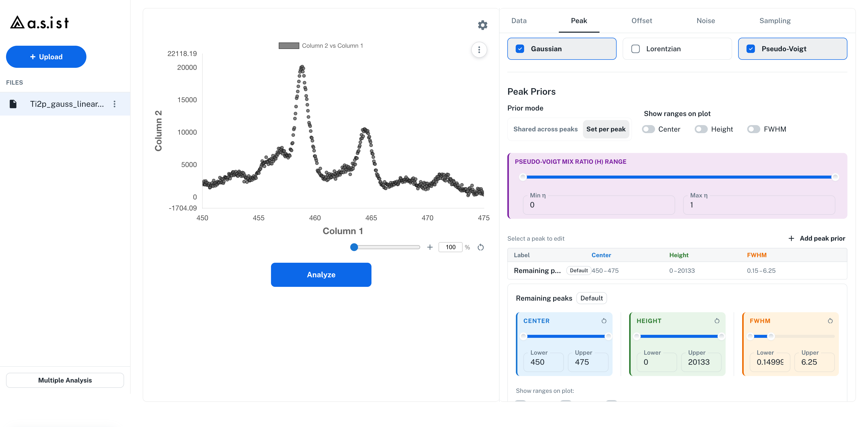Enable the Lorentzian peak checkbox
868x427 pixels.
[x=635, y=49]
